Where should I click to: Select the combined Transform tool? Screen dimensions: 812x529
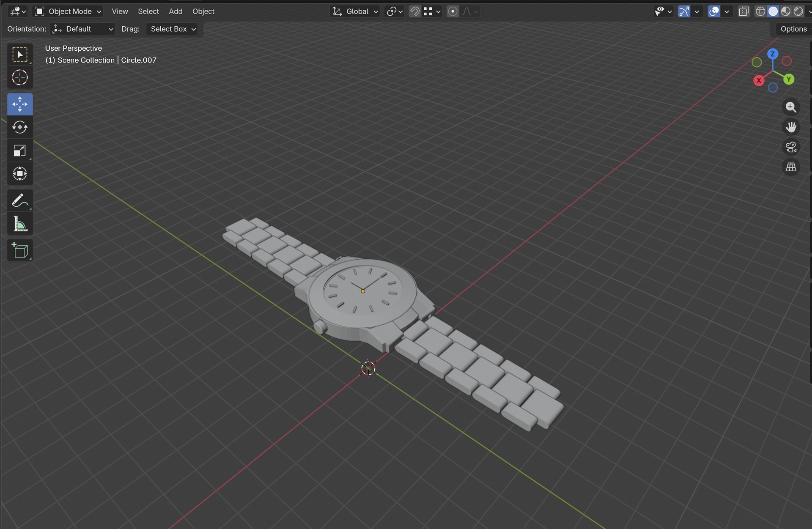[x=20, y=173]
